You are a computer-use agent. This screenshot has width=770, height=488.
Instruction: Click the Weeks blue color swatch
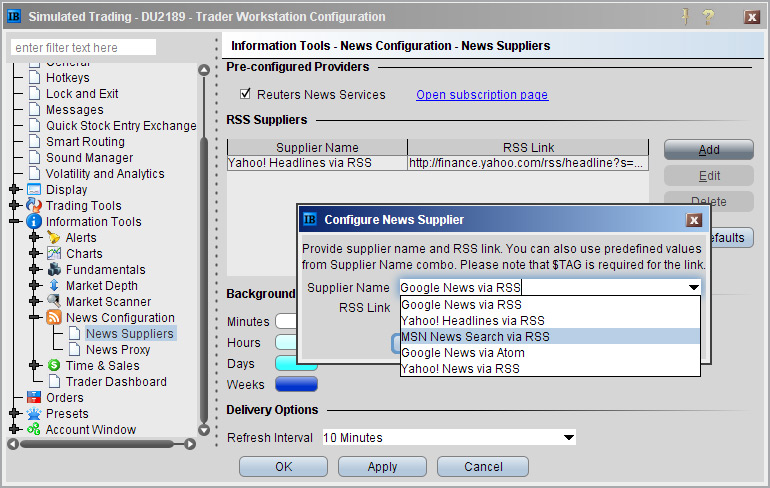click(x=296, y=384)
